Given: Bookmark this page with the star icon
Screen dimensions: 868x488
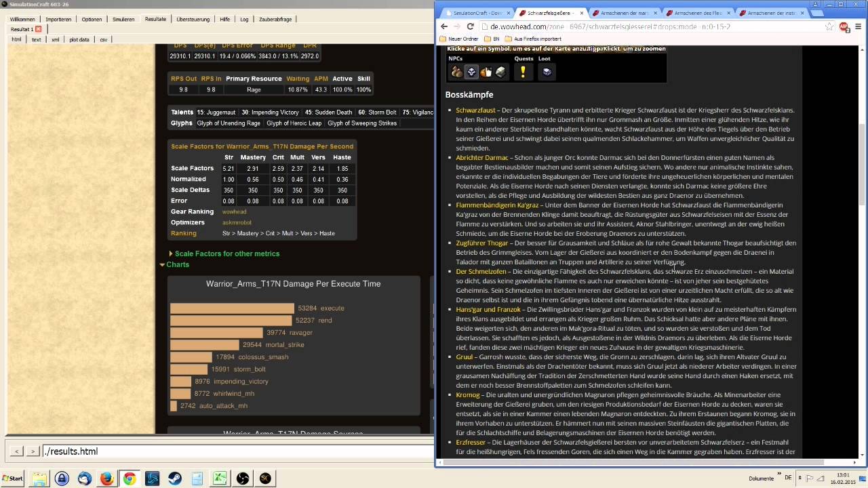Looking at the screenshot, I should point(830,26).
